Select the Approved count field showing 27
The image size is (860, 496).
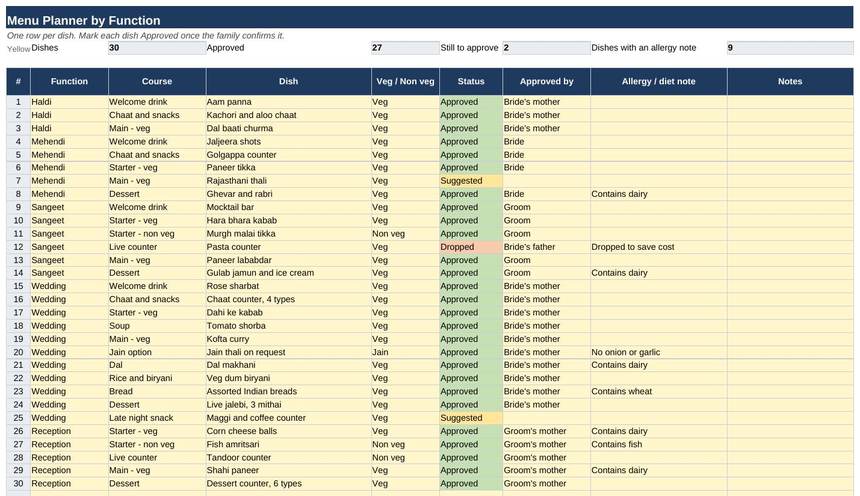[x=405, y=48]
